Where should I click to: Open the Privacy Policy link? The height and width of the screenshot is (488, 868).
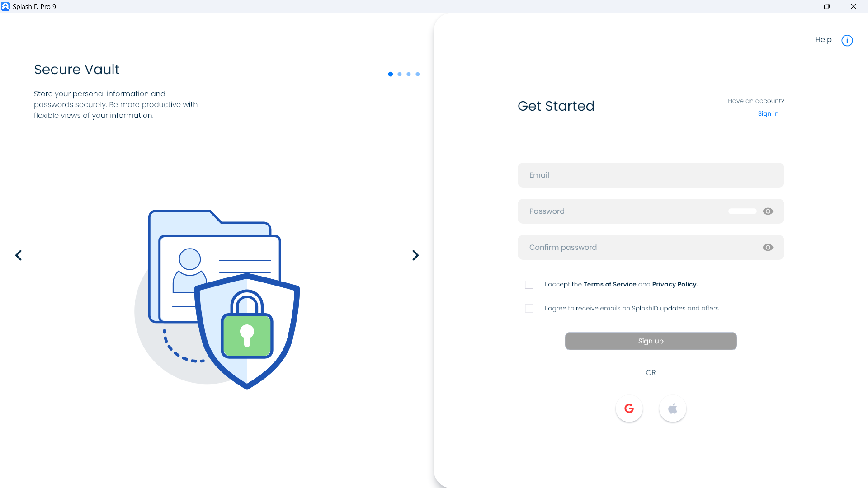pyautogui.click(x=675, y=284)
